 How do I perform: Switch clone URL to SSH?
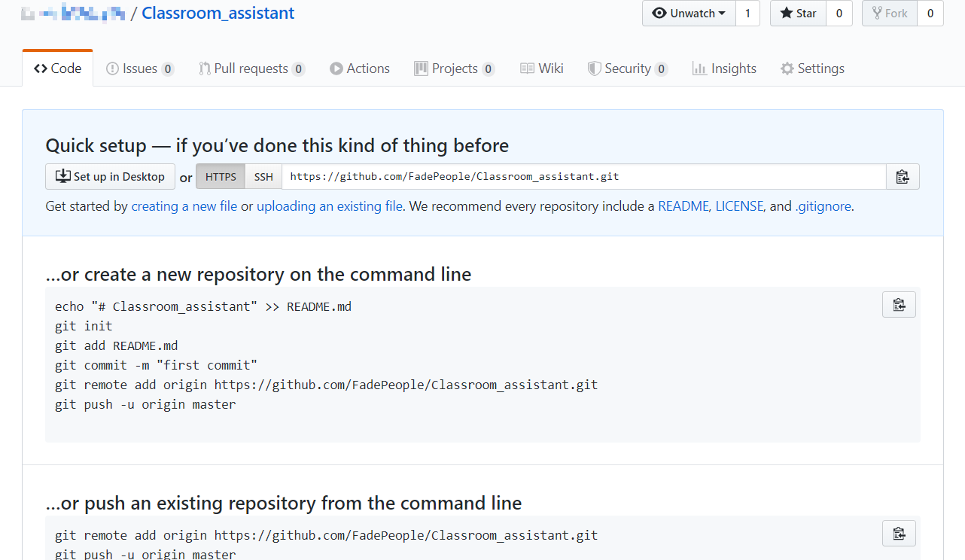263,177
